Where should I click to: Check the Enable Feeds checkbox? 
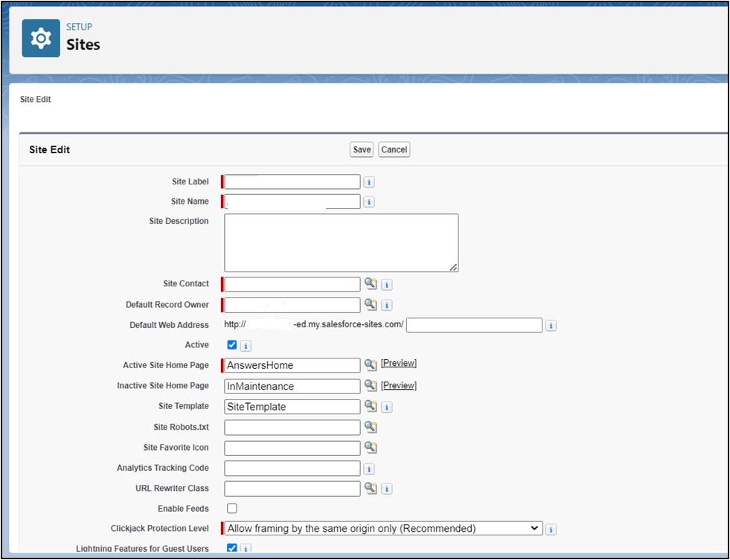[x=232, y=509]
